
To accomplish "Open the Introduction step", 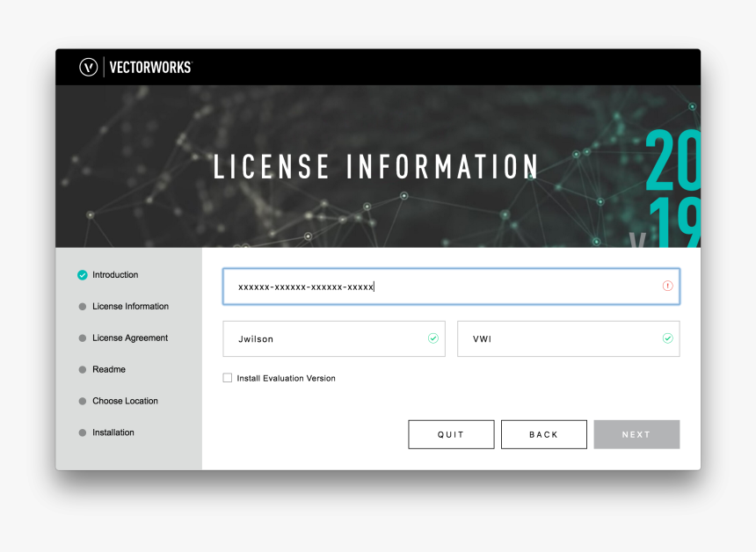I will 114,274.
